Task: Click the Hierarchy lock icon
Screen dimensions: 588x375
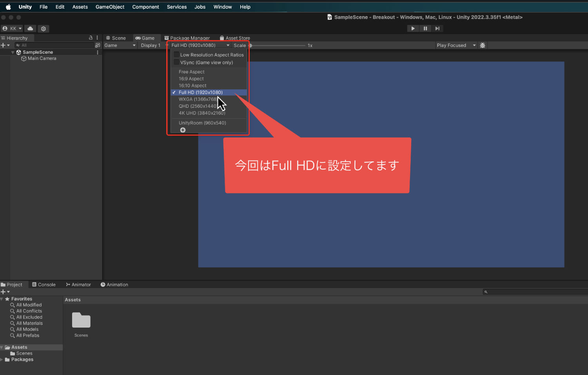Action: pyautogui.click(x=91, y=38)
